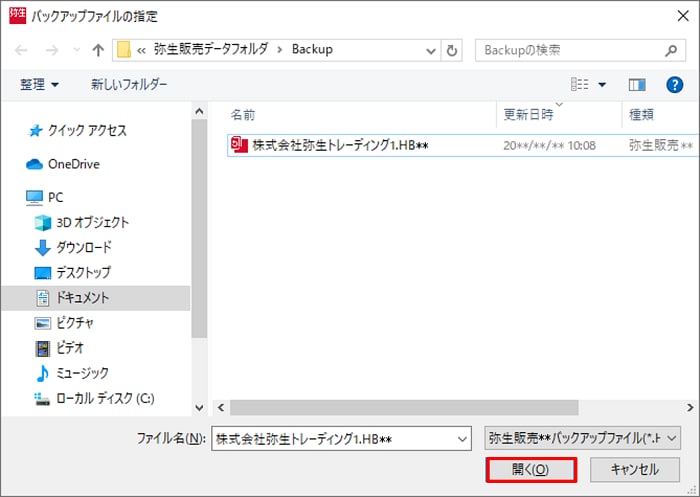Toggle the preview pane icon
700x497 pixels.
coord(637,84)
